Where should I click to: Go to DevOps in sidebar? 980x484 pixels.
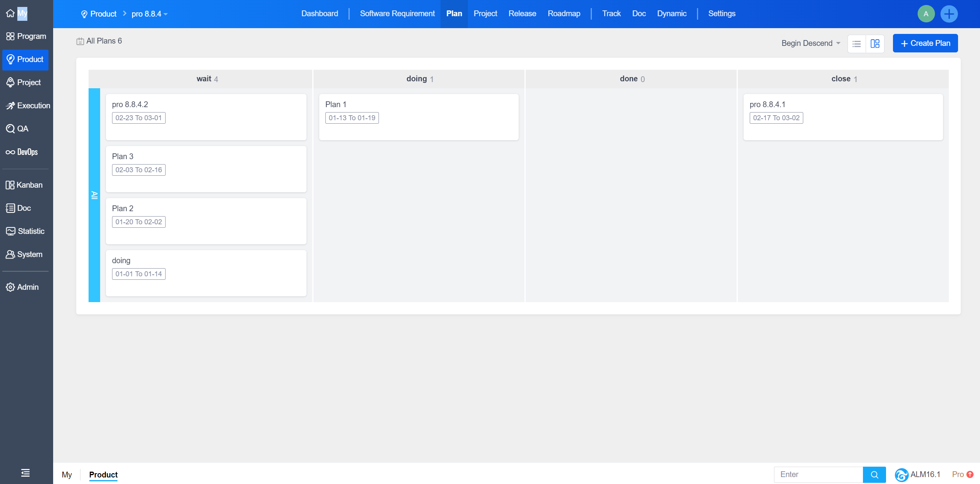pyautogui.click(x=22, y=152)
